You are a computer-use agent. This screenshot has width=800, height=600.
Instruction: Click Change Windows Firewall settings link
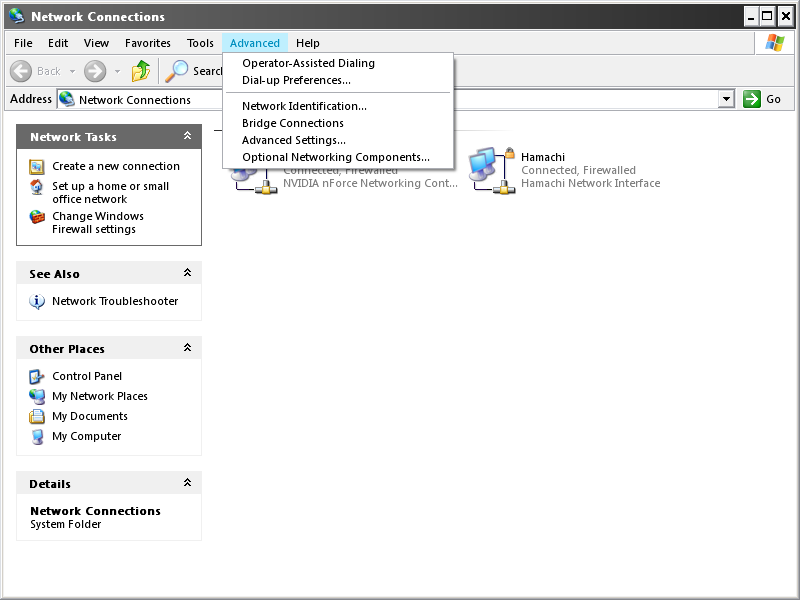point(98,223)
